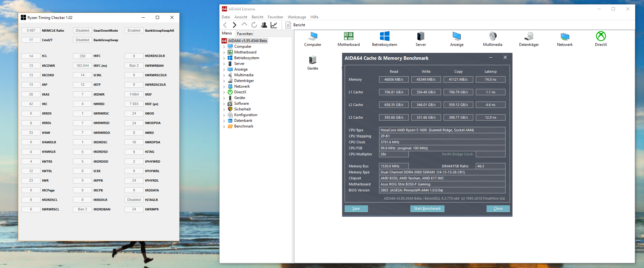Viewport: 644px width, 268px height.
Task: Click the MEMCLK Ratio value 3 067
Action: [31, 30]
